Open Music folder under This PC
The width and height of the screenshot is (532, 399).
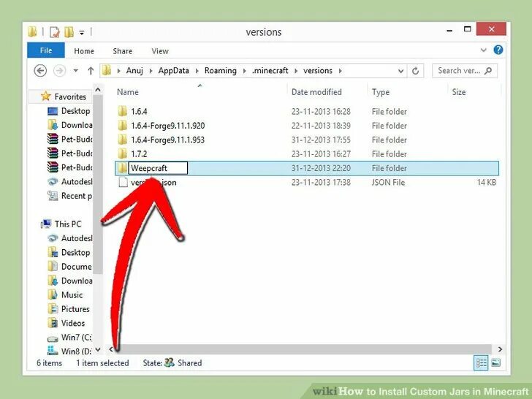[72, 294]
